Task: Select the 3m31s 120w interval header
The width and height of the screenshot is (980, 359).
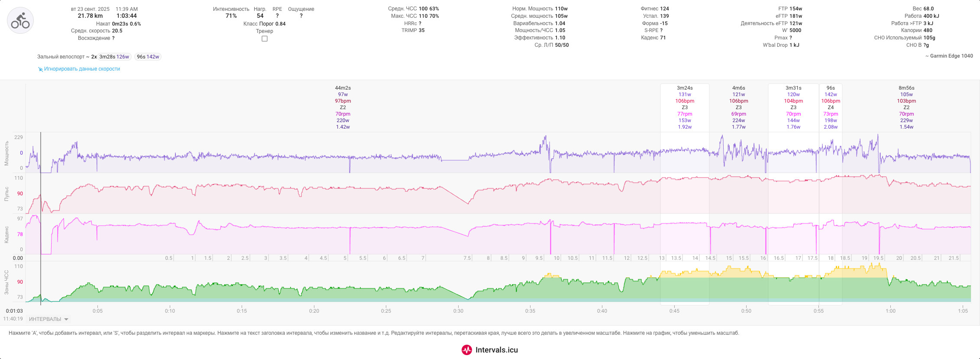Action: (793, 91)
